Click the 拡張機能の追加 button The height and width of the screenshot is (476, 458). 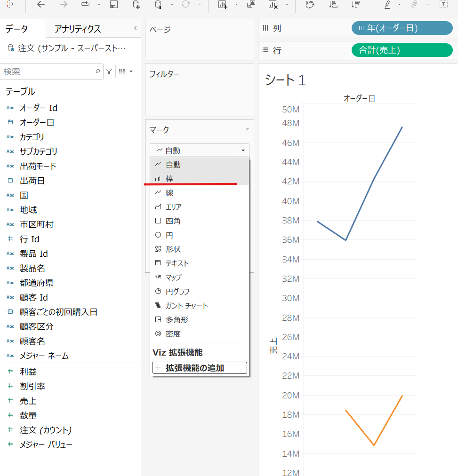tap(200, 368)
